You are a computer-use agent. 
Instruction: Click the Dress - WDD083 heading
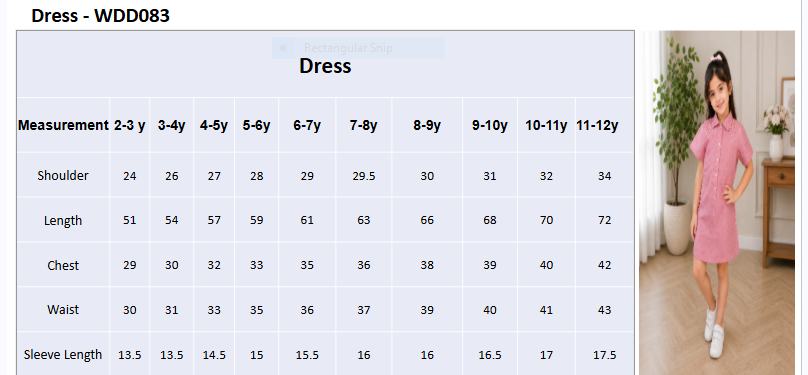100,15
